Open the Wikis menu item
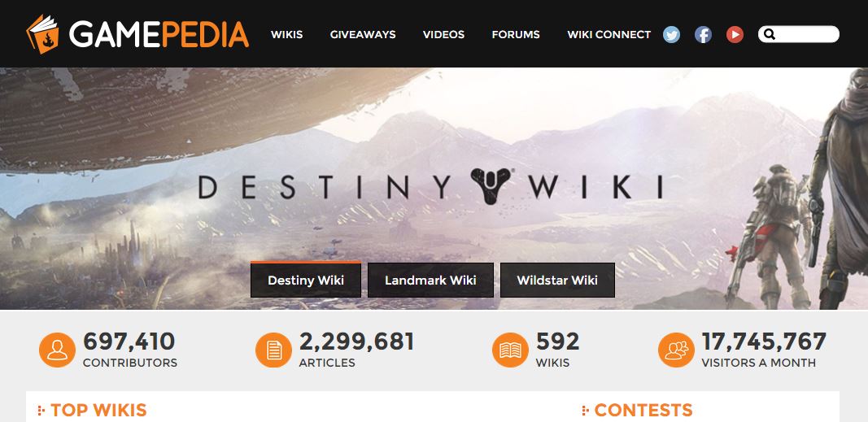 click(x=286, y=34)
